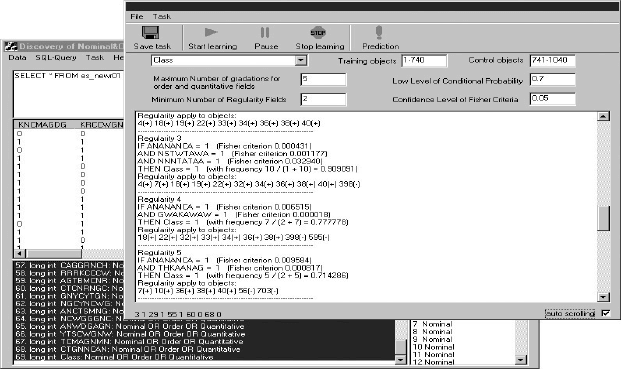This screenshot has width=621, height=369.
Task: Click the results pane scroll down arrow
Action: click(603, 297)
